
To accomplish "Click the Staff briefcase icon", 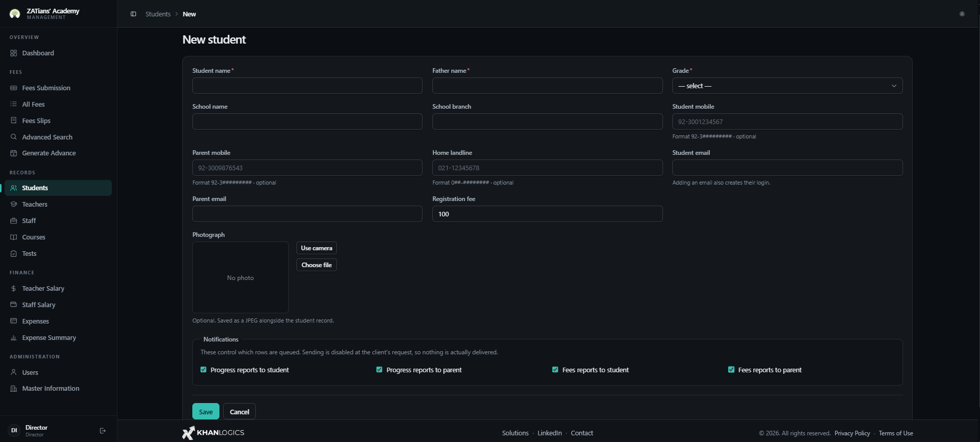I will 14,220.
